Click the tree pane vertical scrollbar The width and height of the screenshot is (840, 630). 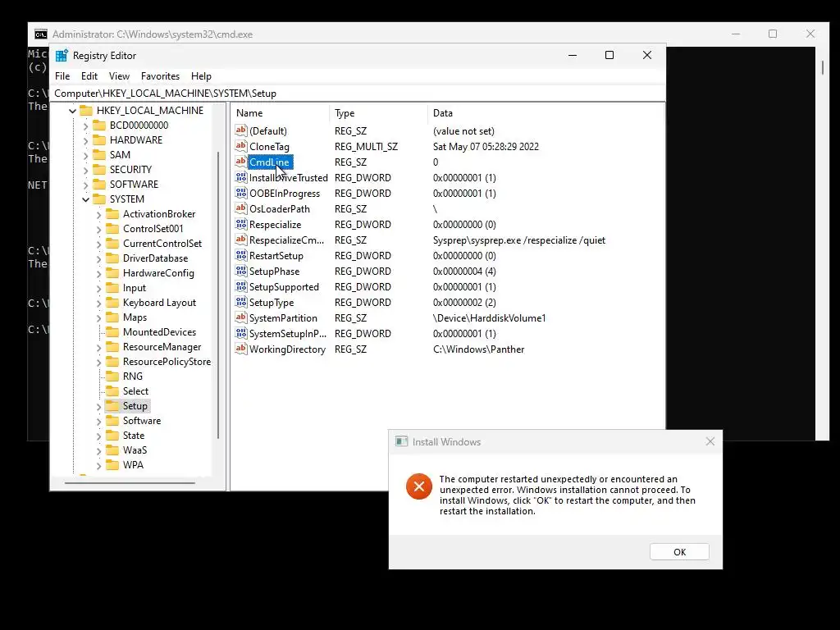[x=218, y=294]
